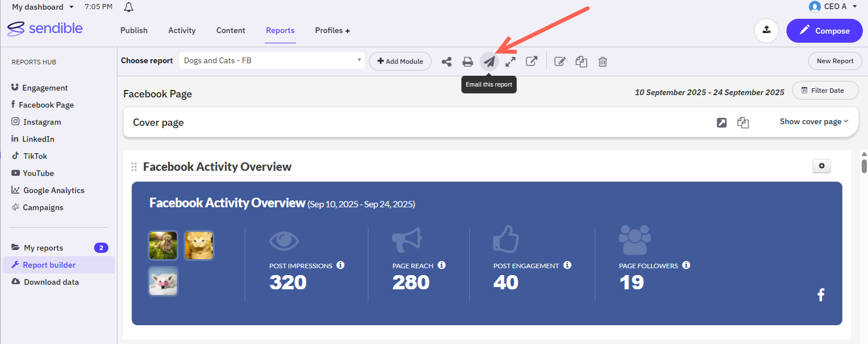Open Google Analytics in the sidebar
Viewport: 868px width, 344px height.
pos(47,190)
